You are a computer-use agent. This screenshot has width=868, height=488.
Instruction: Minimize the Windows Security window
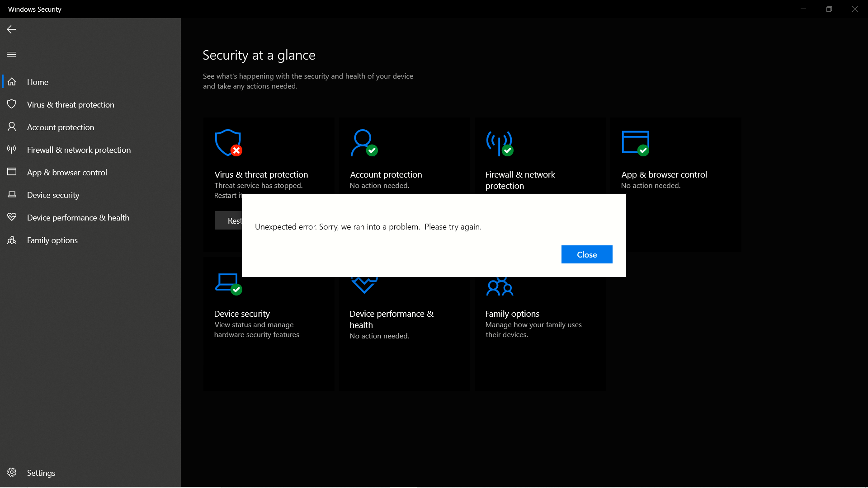(x=803, y=9)
